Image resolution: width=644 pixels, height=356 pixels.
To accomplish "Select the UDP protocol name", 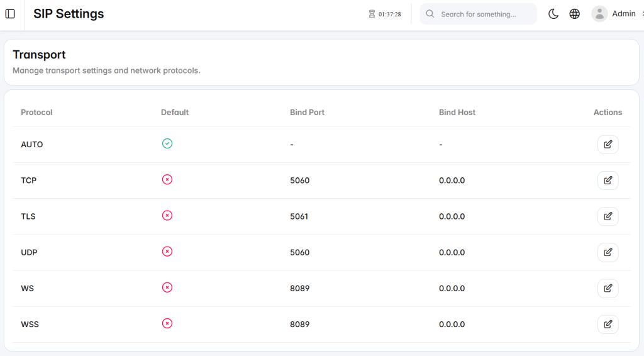I will click(29, 252).
